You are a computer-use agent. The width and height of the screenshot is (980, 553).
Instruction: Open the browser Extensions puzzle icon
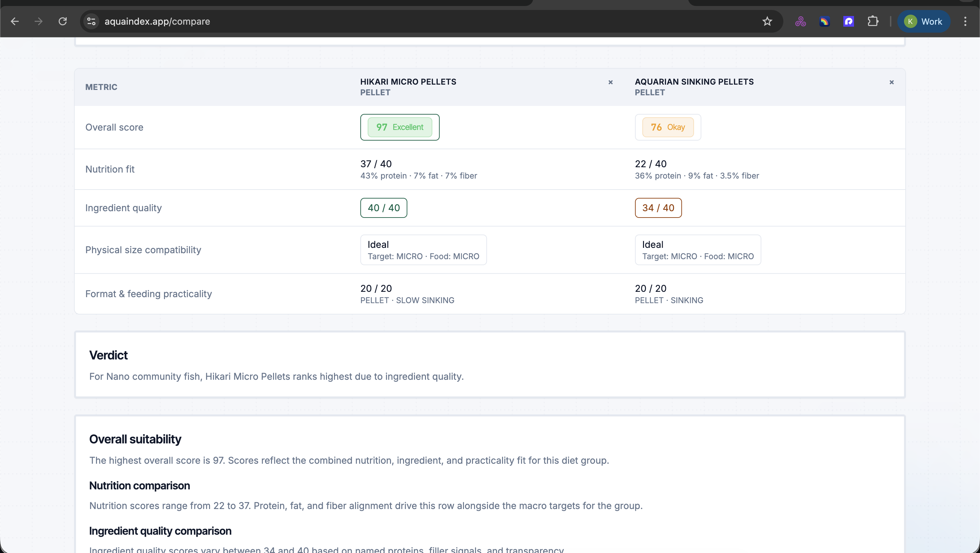873,21
